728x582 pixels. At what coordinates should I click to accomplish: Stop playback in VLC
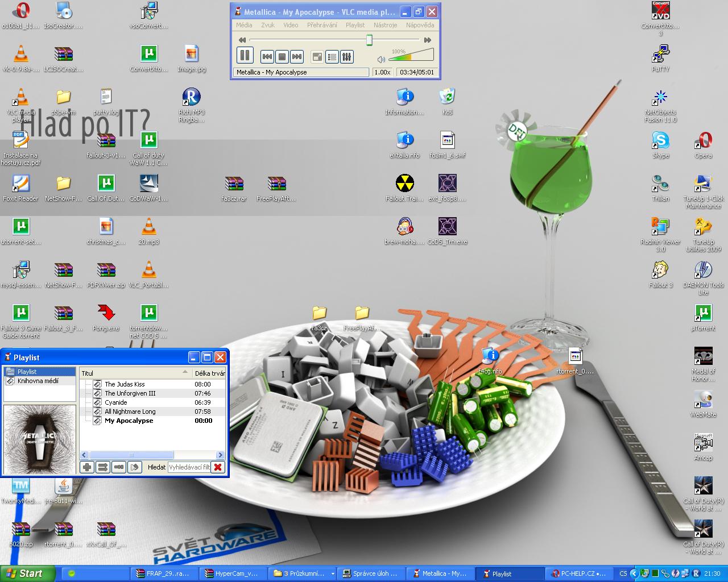[x=282, y=56]
